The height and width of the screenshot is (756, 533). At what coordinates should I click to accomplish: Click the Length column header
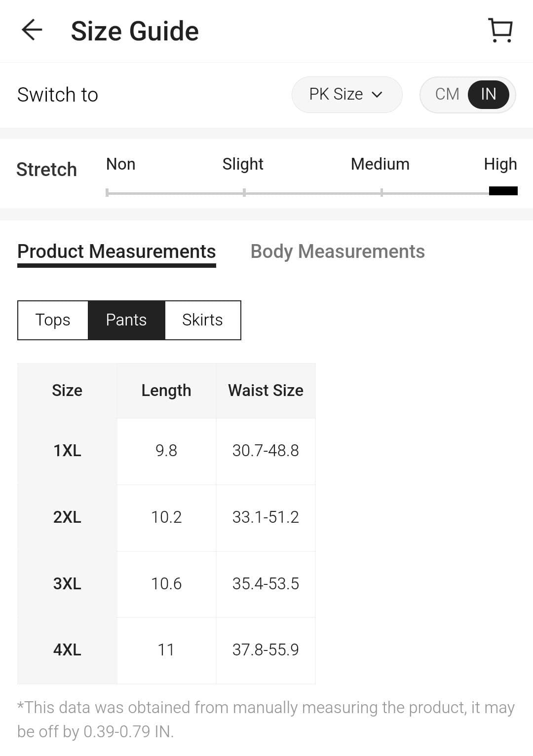(x=166, y=390)
